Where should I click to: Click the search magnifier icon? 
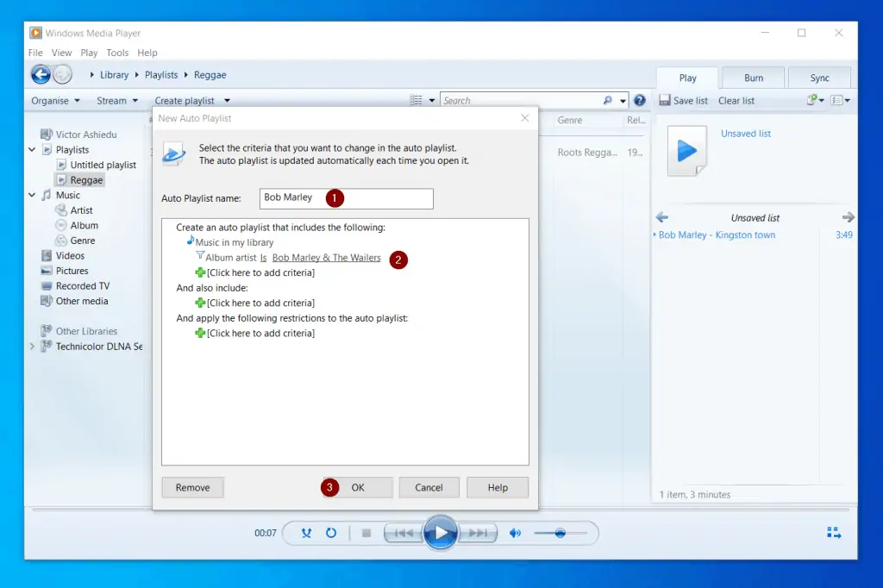point(608,100)
